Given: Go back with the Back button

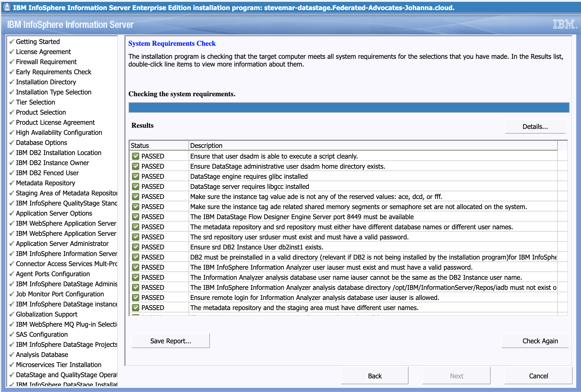Looking at the screenshot, I should point(375,376).
